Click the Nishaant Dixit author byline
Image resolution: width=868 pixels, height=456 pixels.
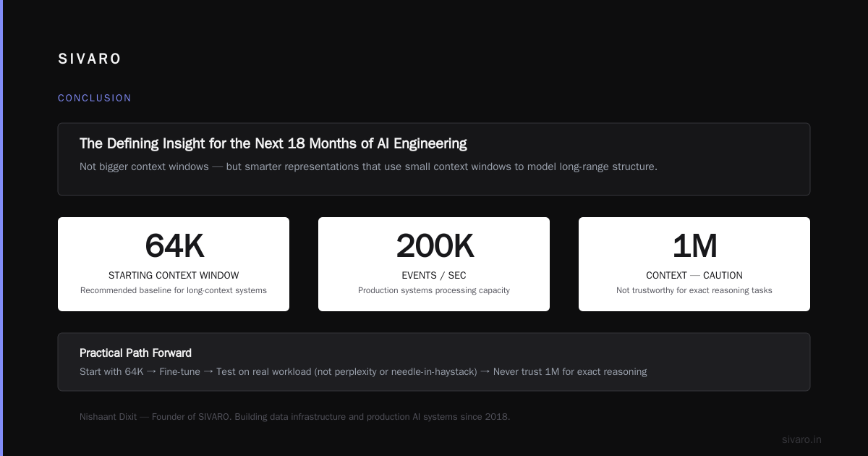coord(294,417)
